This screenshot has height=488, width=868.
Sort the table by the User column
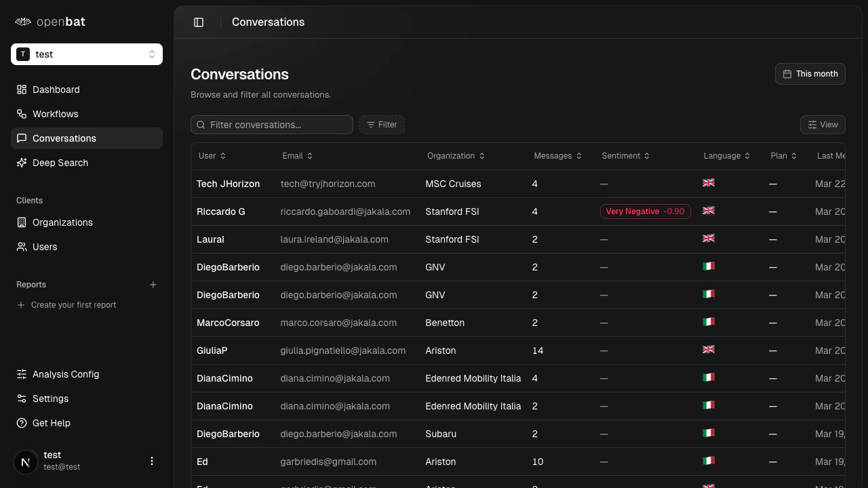coord(212,156)
